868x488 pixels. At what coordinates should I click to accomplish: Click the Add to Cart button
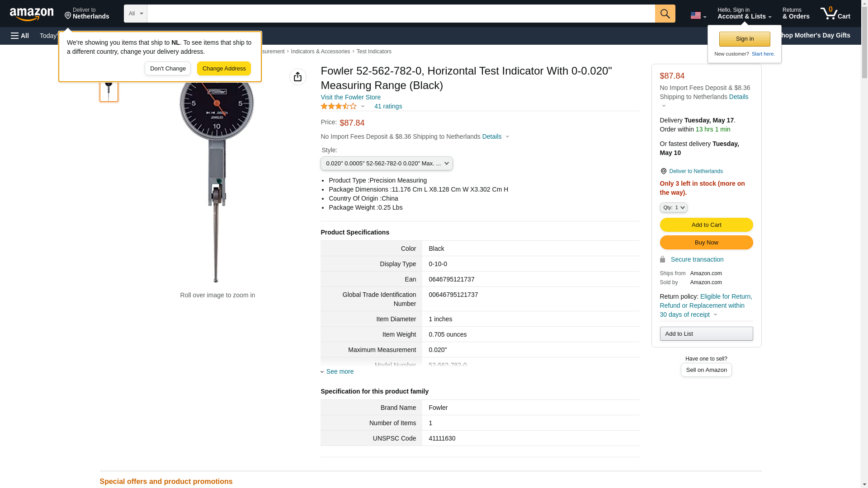(706, 225)
